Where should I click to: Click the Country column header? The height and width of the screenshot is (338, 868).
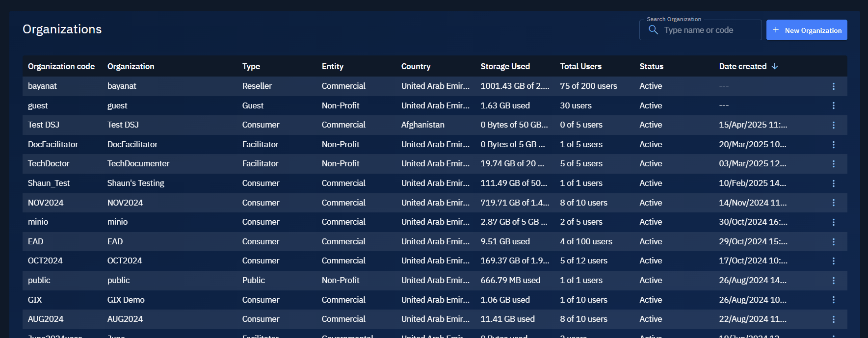pyautogui.click(x=416, y=66)
